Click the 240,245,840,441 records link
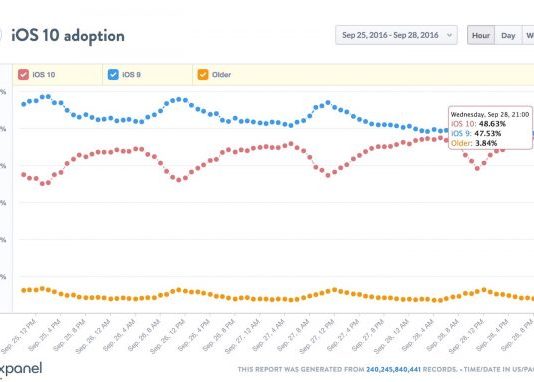 [393, 369]
